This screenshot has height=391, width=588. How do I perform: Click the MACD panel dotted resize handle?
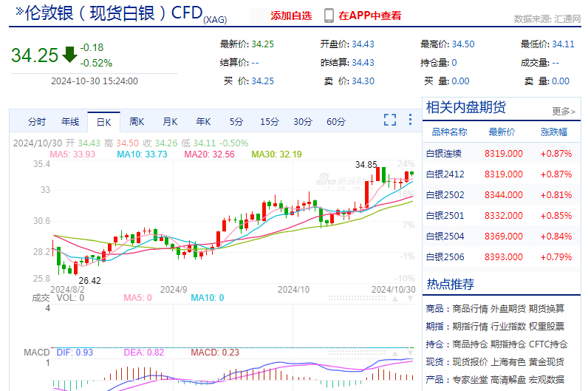tap(357, 353)
